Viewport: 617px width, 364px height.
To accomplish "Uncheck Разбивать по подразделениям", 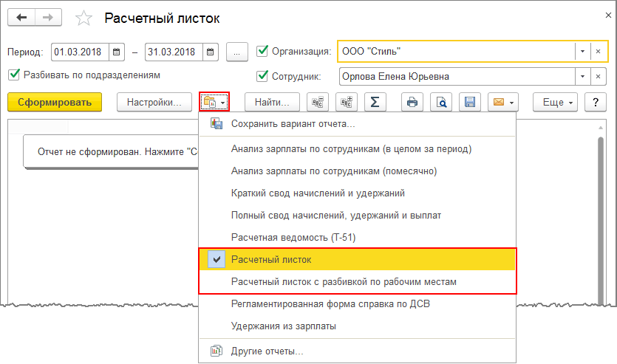I will tap(14, 75).
